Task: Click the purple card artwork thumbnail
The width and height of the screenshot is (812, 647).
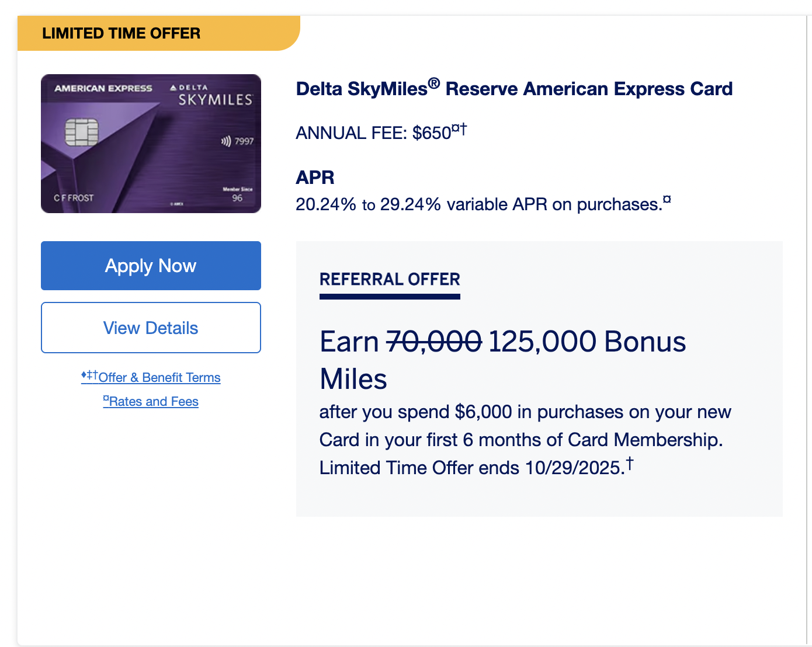Action: 151,143
